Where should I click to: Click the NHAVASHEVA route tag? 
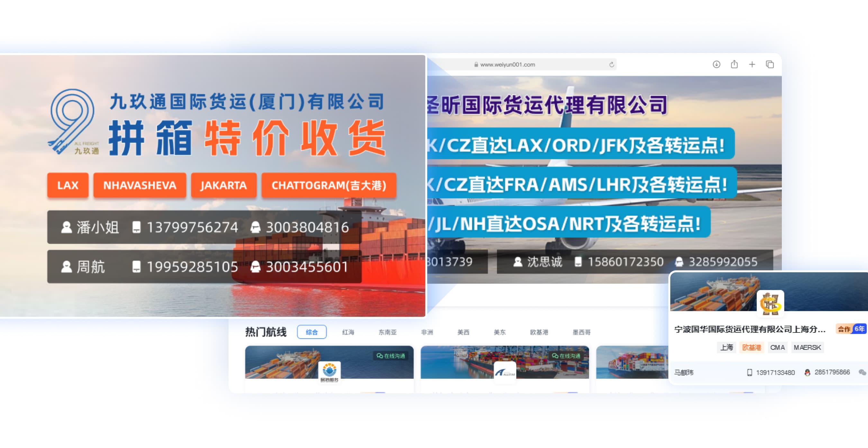point(140,185)
